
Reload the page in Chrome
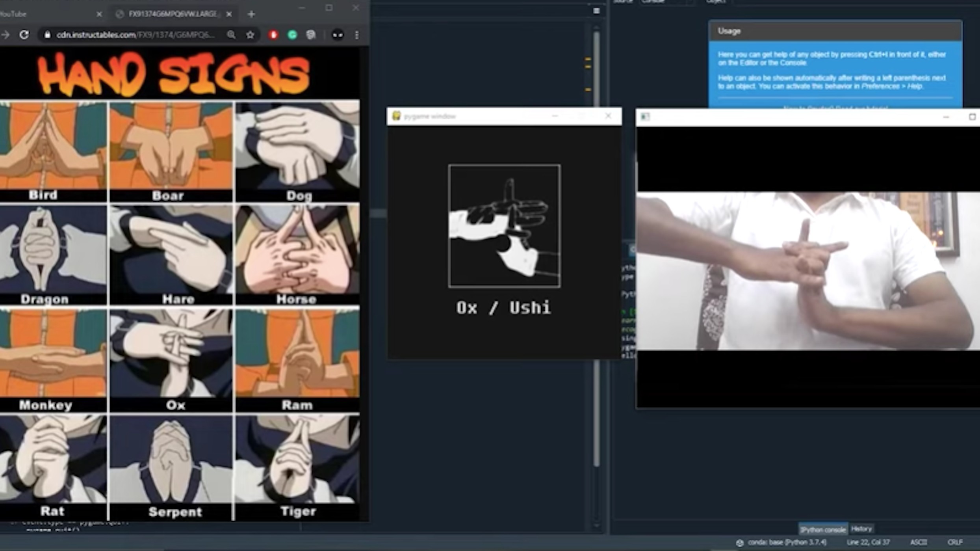24,35
